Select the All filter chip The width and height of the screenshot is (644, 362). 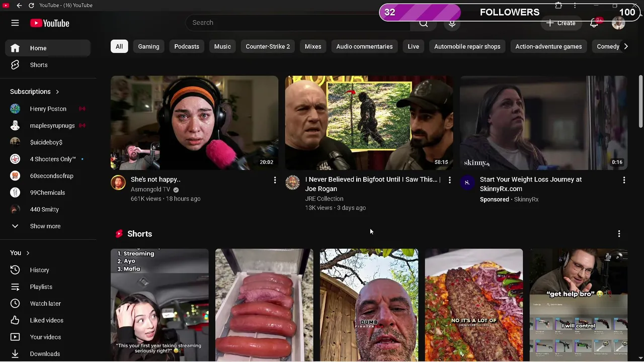pos(119,46)
